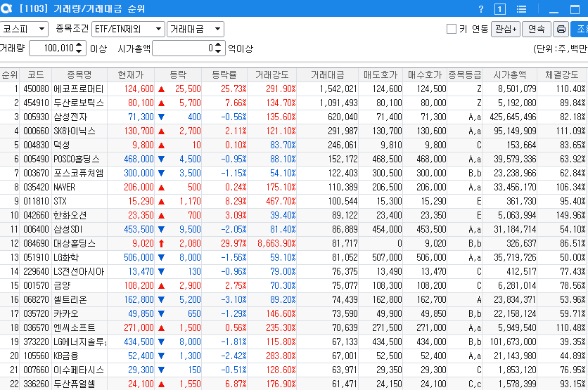
Task: Click the app logo icon in title bar
Action: point(6,8)
